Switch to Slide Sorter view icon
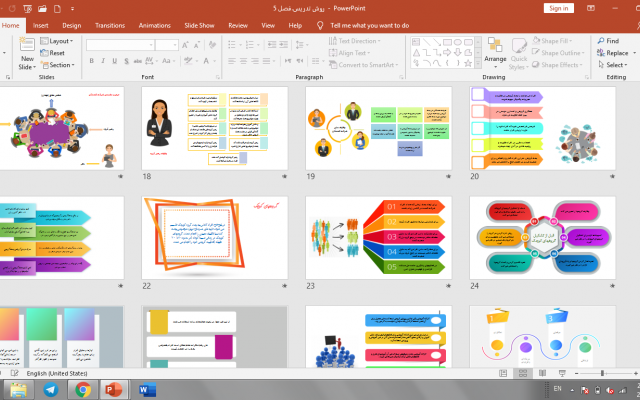640x400 pixels. point(523,373)
